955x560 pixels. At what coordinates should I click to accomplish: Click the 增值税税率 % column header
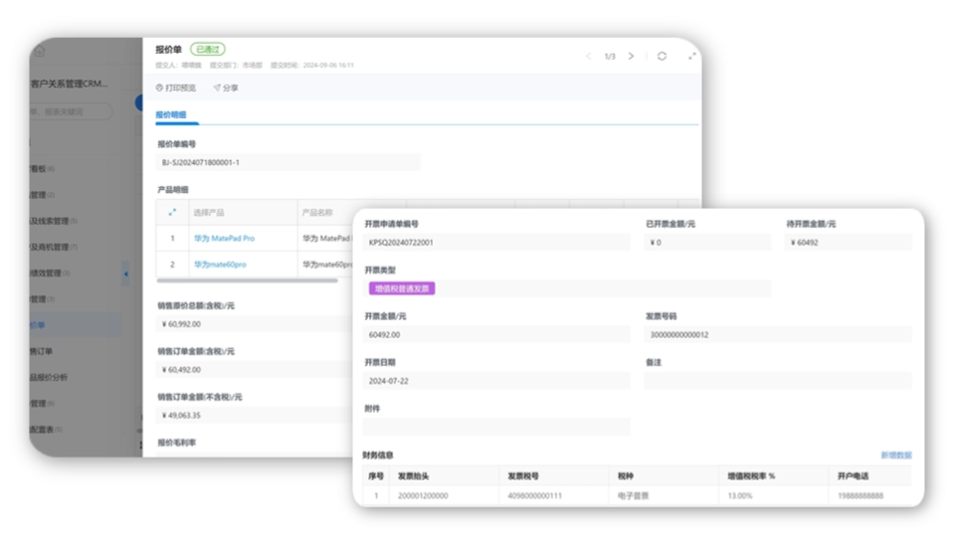(751, 476)
